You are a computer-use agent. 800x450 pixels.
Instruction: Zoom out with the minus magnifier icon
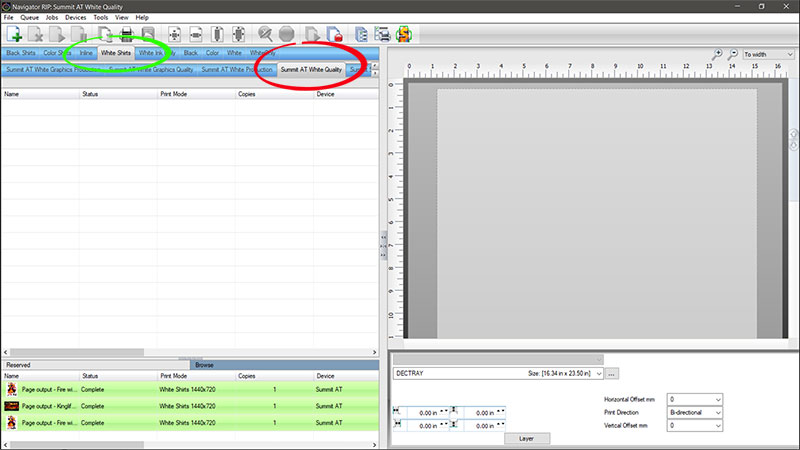pos(733,54)
